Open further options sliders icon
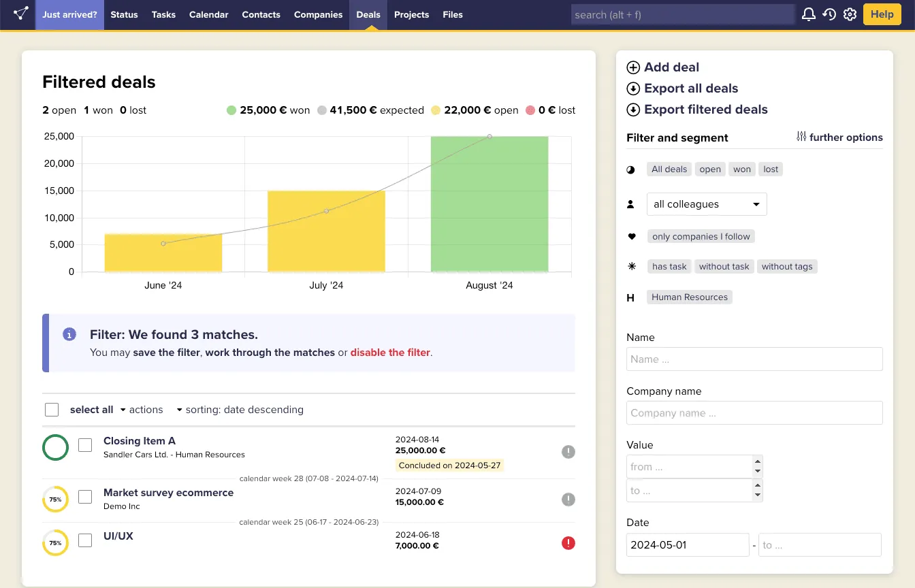This screenshot has width=915, height=588. point(801,137)
